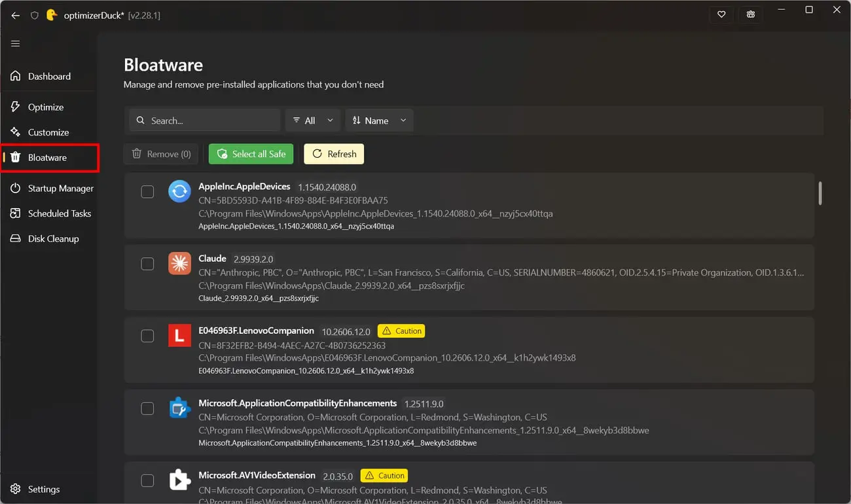
Task: Click the E046963F.LenovoCompanion title text
Action: (257, 331)
